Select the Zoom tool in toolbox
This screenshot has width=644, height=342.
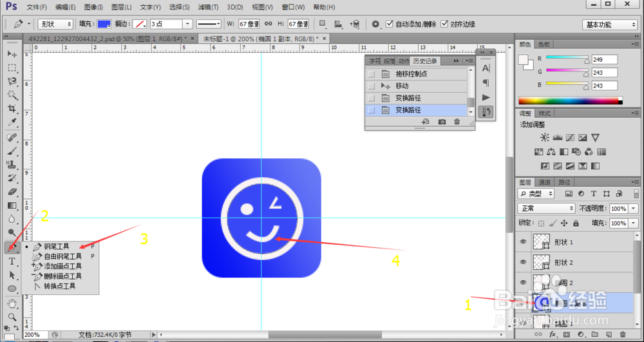tap(12, 318)
